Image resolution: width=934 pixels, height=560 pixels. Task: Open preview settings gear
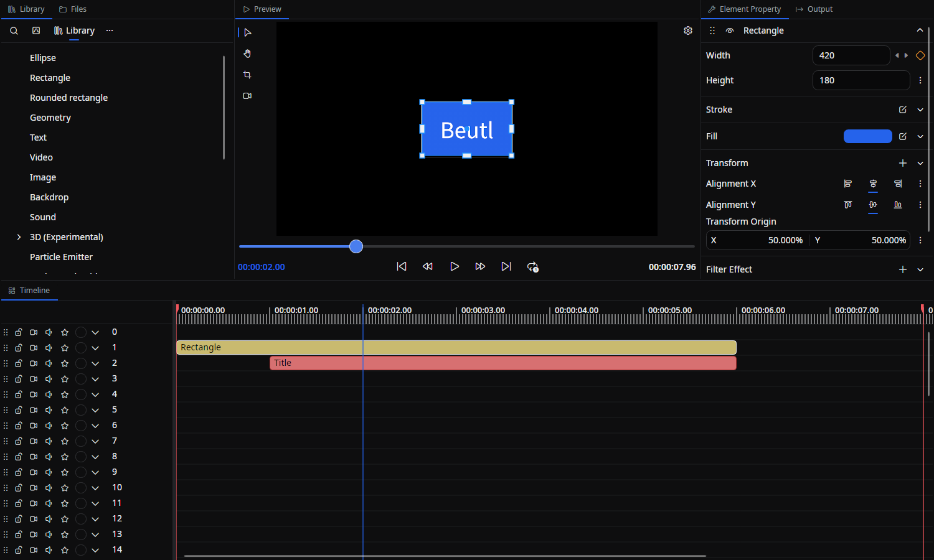pos(688,30)
